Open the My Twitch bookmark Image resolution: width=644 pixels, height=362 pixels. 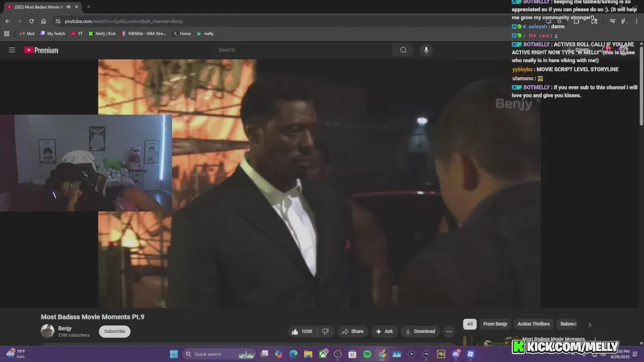pos(53,34)
